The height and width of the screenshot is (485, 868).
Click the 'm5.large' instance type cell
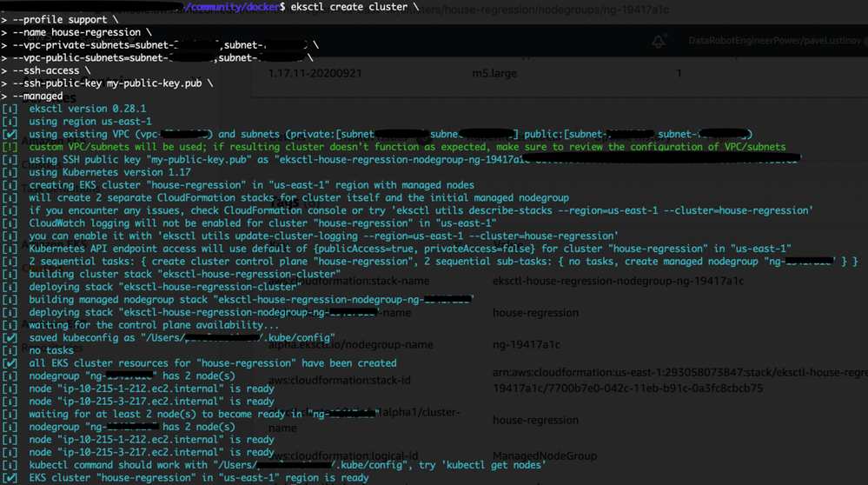494,74
